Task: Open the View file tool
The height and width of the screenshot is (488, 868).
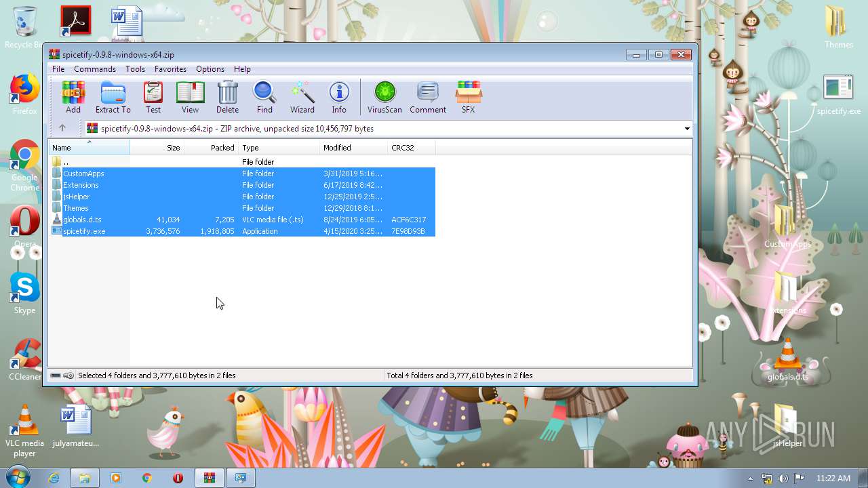Action: [x=190, y=97]
